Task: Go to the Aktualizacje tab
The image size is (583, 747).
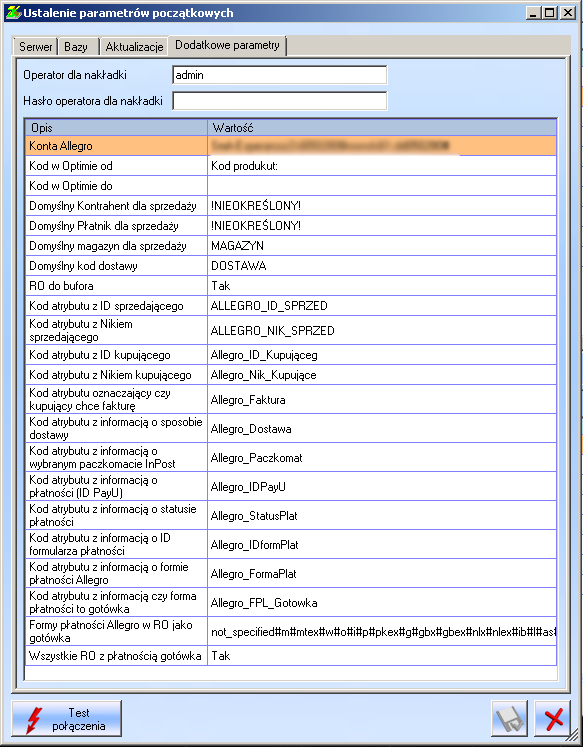Action: [x=134, y=47]
